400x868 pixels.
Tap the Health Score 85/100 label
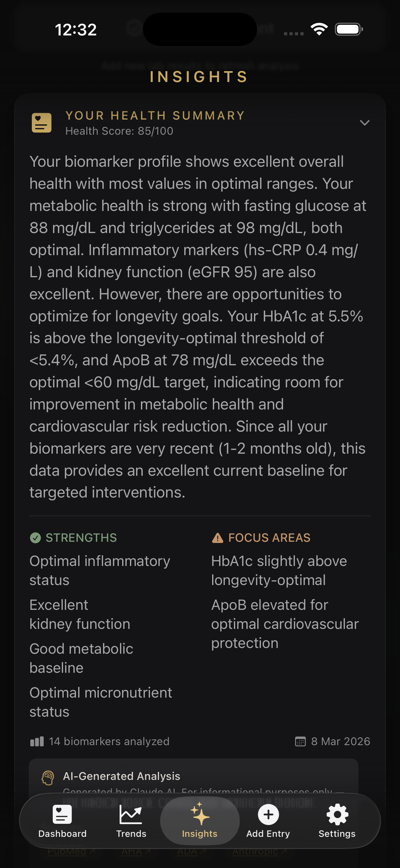click(119, 131)
